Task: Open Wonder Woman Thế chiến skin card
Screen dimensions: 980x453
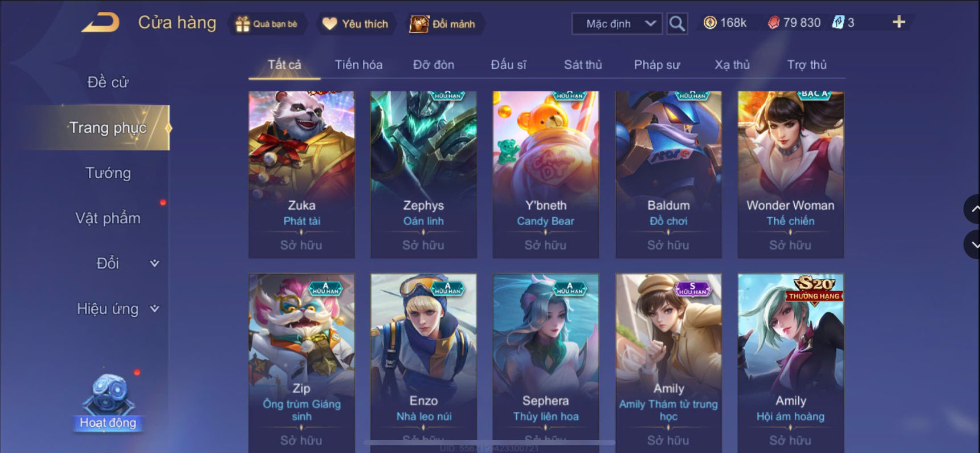Action: (791, 174)
